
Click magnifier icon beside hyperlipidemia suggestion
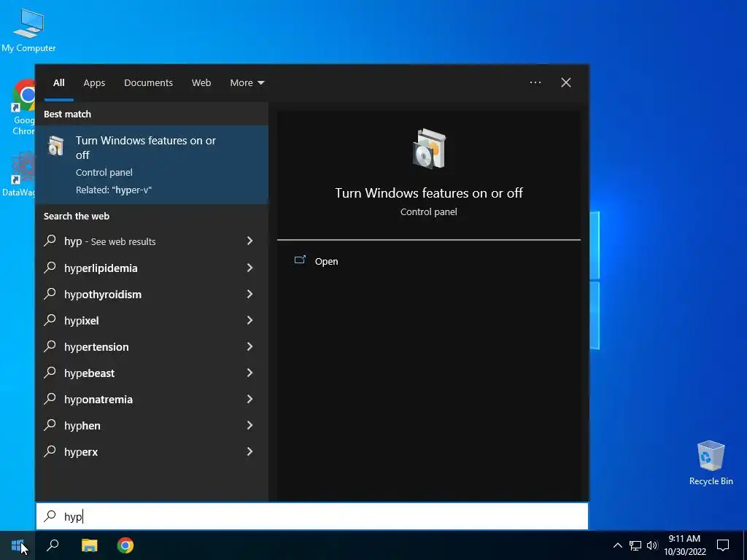[x=50, y=267]
